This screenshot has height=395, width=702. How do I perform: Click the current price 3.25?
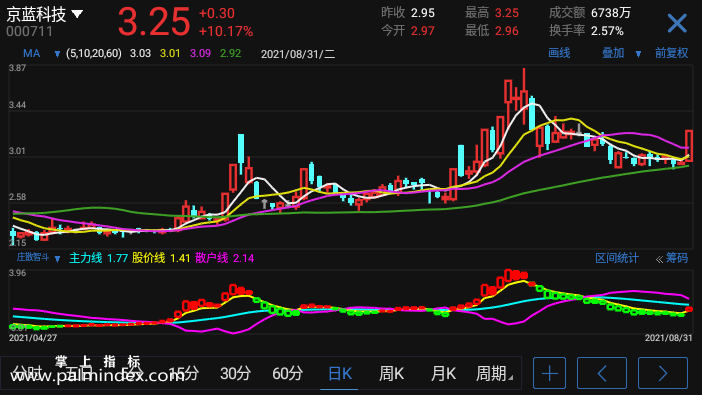pyautogui.click(x=154, y=21)
